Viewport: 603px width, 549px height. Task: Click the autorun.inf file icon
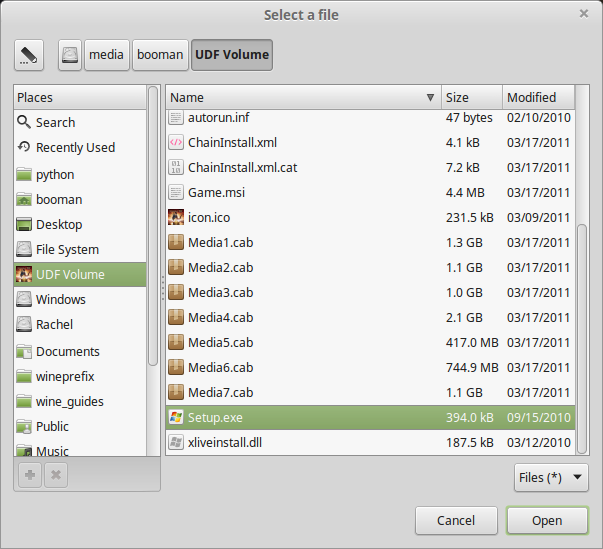coord(176,118)
